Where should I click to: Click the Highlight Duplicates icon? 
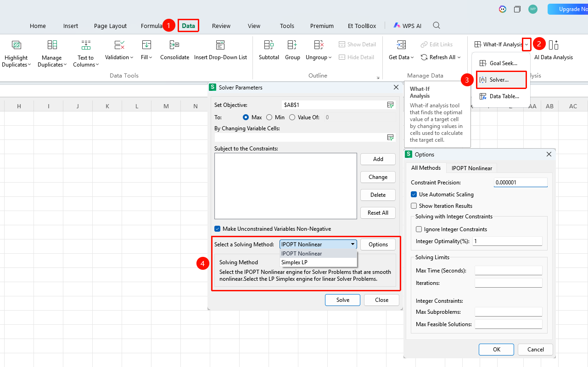pos(17,45)
